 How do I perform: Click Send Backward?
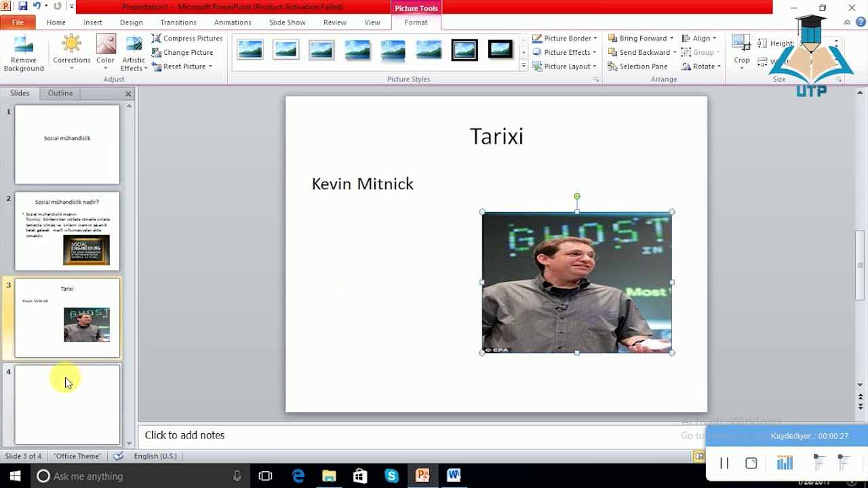tap(639, 52)
